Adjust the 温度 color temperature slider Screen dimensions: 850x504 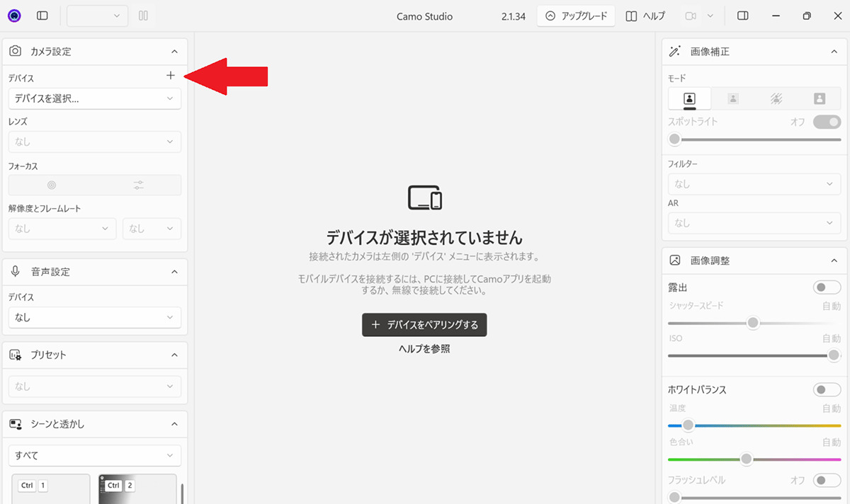click(754, 425)
